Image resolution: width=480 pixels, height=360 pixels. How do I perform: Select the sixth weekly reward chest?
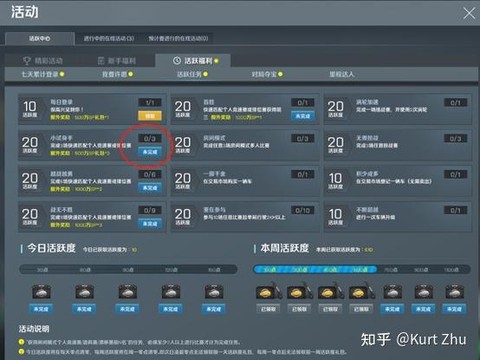(423, 292)
